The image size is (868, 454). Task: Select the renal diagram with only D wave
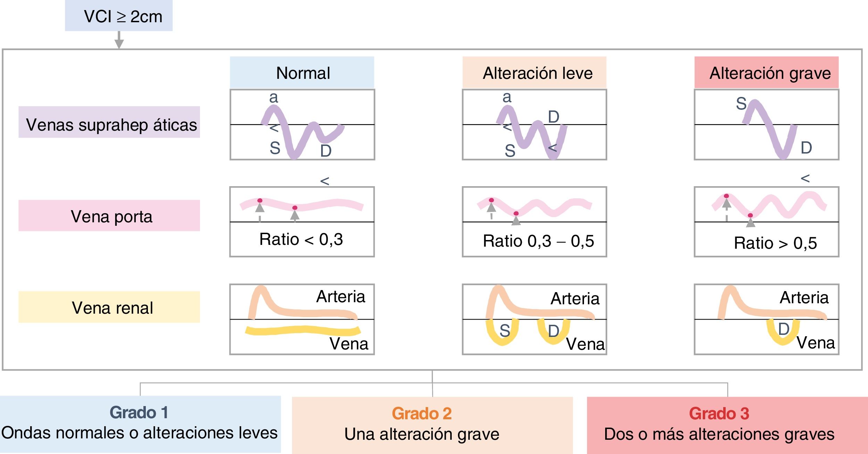point(766,320)
